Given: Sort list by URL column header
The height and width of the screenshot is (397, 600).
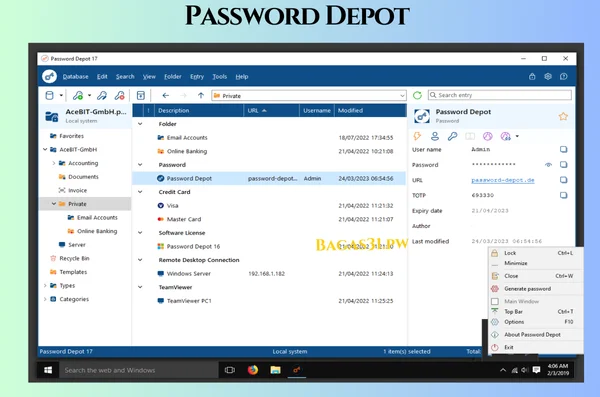Looking at the screenshot, I should pyautogui.click(x=271, y=110).
